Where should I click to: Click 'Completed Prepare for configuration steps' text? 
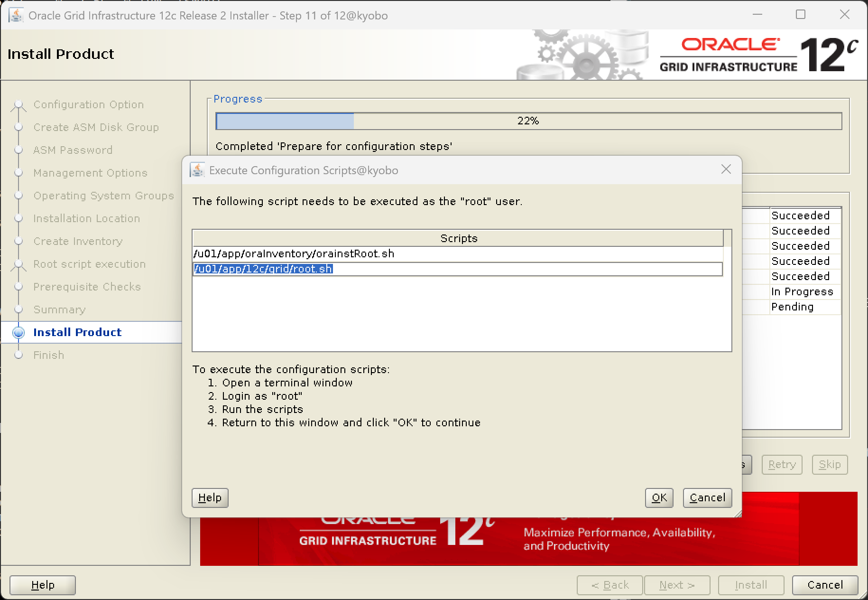tap(333, 146)
